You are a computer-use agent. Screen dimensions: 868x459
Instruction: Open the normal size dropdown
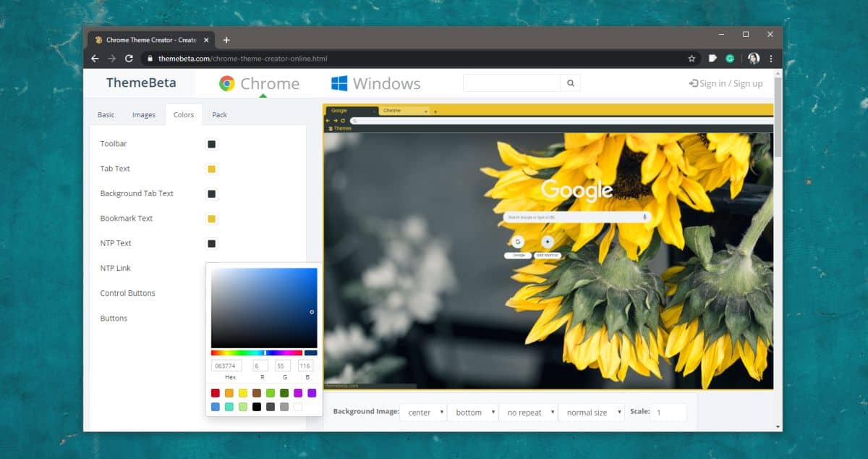point(591,412)
